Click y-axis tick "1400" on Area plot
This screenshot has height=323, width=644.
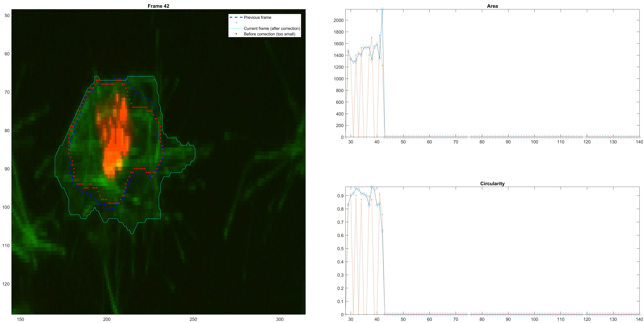click(x=339, y=55)
